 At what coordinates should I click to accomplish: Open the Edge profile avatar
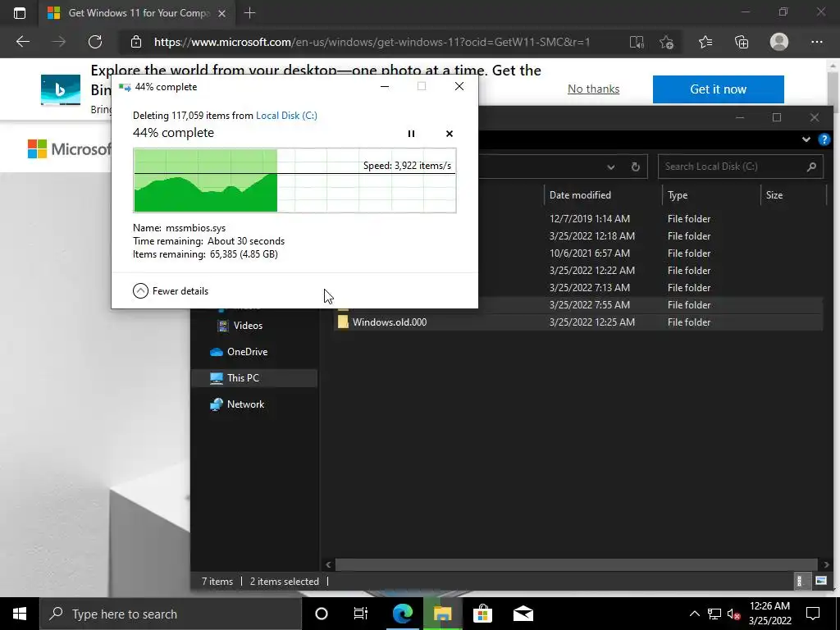click(x=779, y=42)
